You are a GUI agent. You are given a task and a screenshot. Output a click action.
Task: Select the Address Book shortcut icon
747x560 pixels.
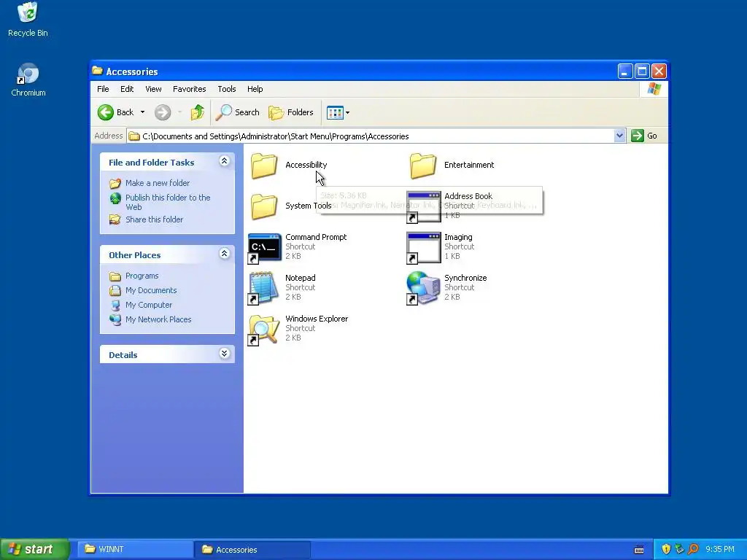(x=423, y=206)
